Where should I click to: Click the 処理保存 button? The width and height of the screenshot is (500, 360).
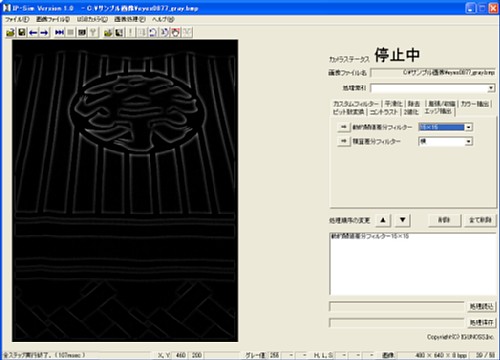(481, 323)
